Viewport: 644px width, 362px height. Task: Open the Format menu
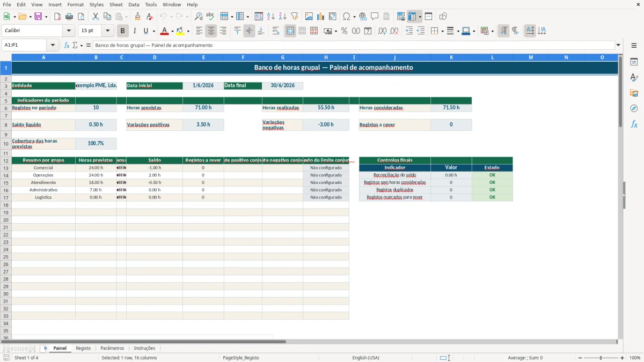75,4
